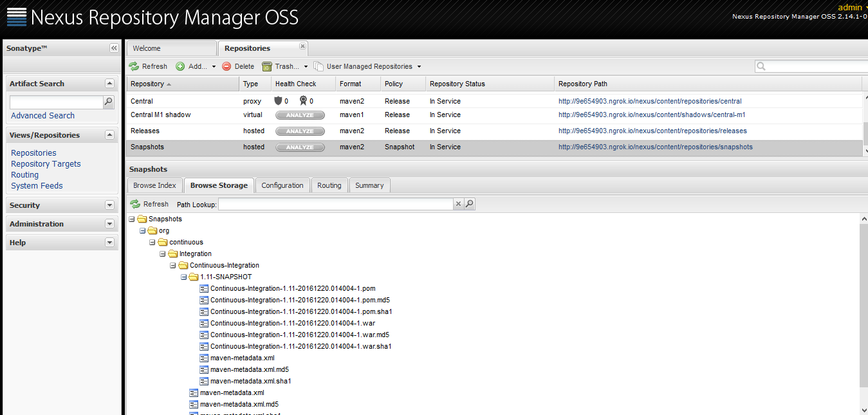Select the Central repository row name
The height and width of the screenshot is (415, 868).
pos(142,101)
